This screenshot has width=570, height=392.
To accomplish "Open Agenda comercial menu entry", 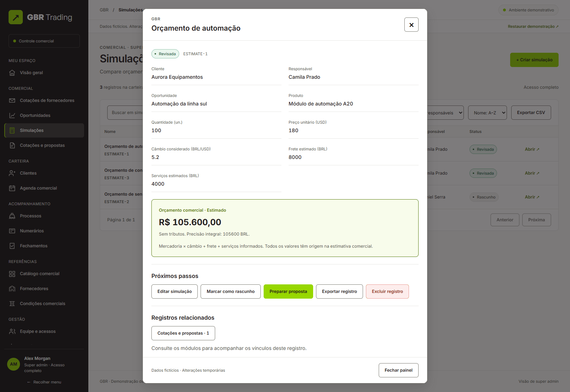I will tap(44, 188).
